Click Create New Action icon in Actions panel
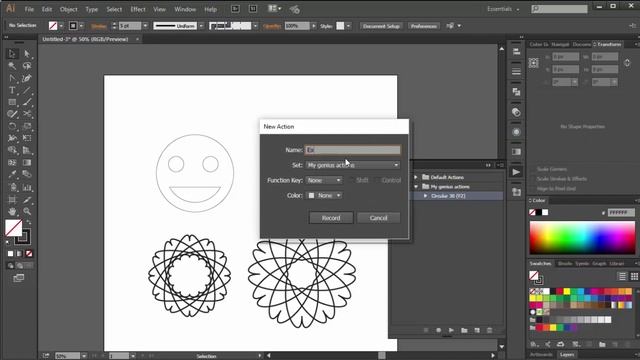The height and width of the screenshot is (360, 640). (477, 330)
